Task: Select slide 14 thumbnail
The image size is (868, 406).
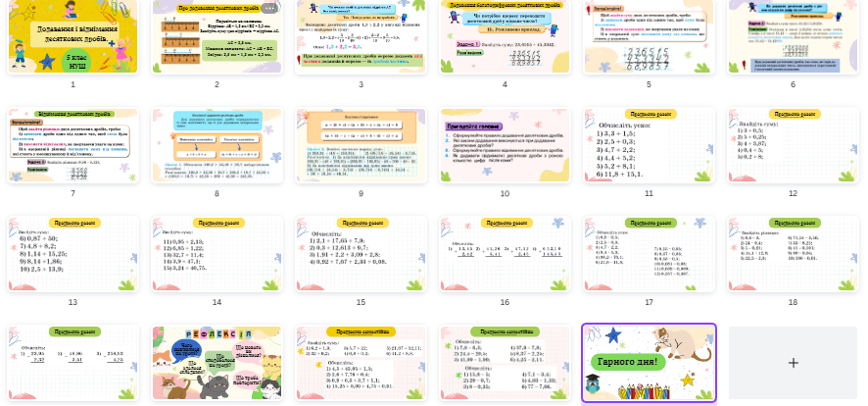Action: pos(217,254)
